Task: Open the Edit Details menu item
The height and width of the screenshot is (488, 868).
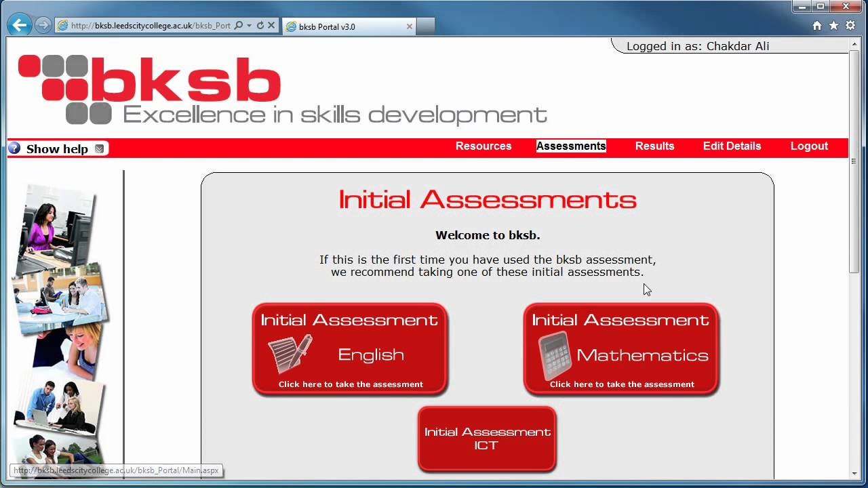Action: point(732,146)
